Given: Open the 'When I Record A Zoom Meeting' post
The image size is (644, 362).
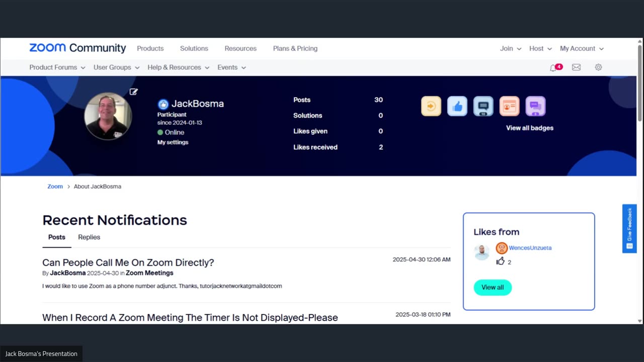Looking at the screenshot, I should pyautogui.click(x=190, y=318).
